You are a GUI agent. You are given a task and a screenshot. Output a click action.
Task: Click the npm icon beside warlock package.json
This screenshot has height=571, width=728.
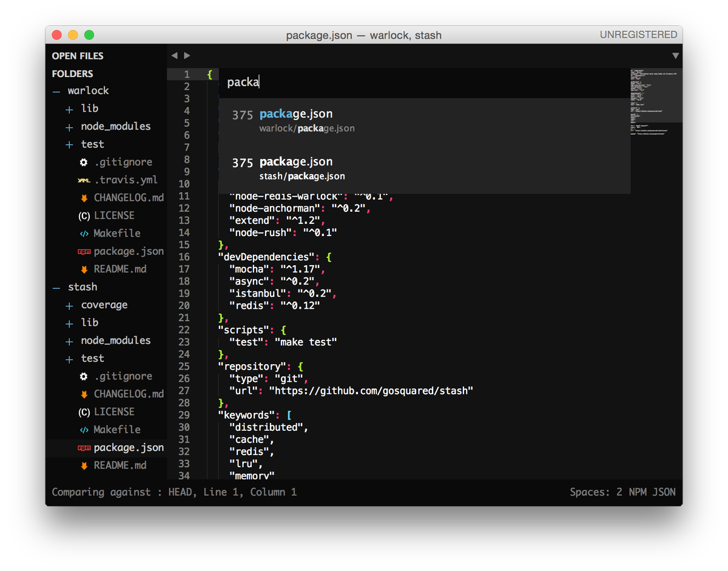(84, 252)
